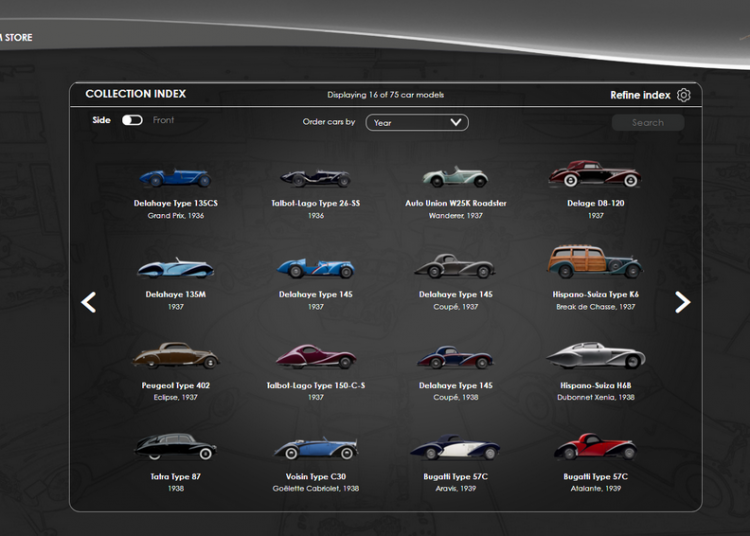Open the Hispano-Suiza Type K6 wagon

pos(595,263)
